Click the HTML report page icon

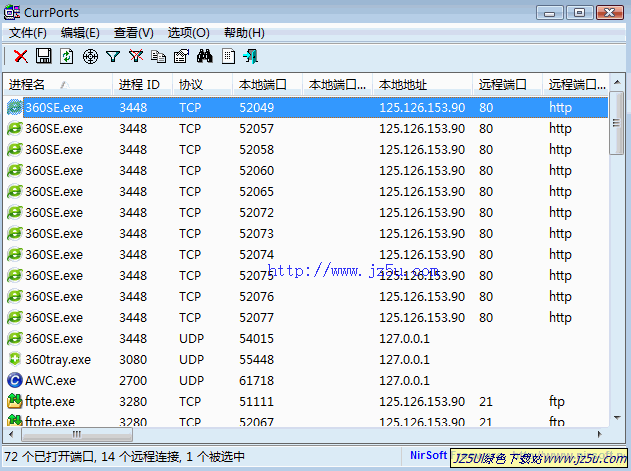point(228,56)
